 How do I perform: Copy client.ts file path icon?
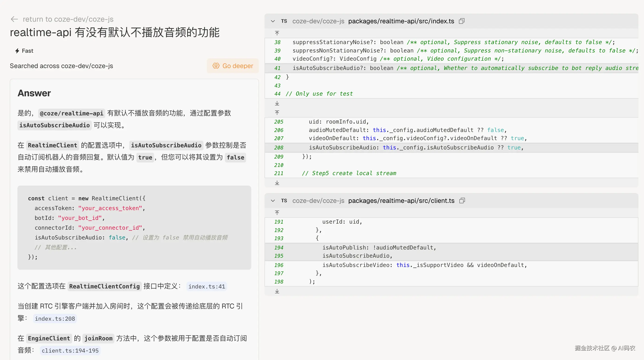click(462, 201)
